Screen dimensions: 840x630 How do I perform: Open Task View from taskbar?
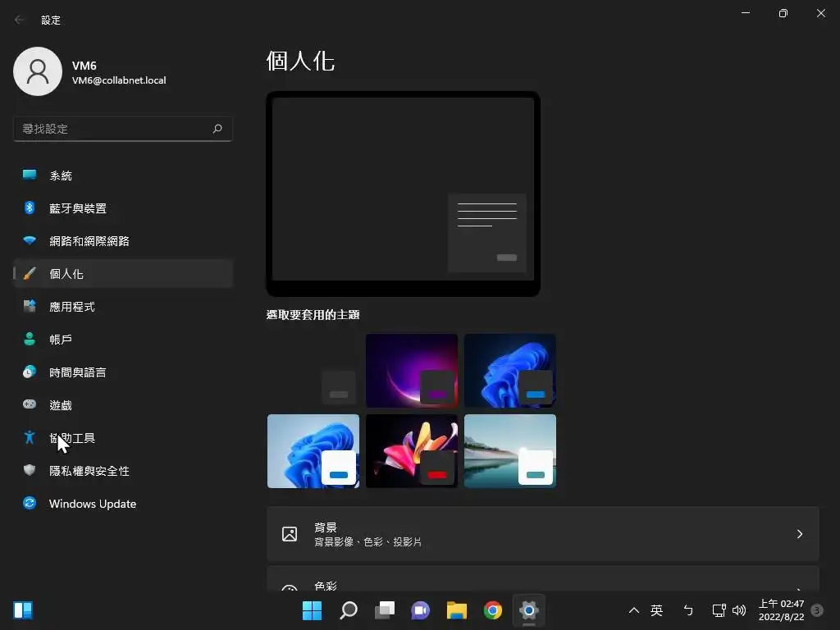[385, 610]
